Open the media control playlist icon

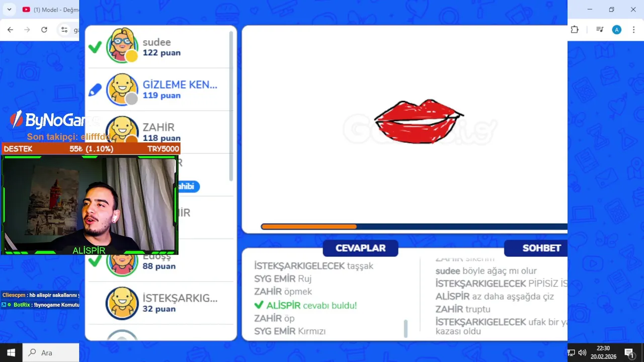tap(599, 30)
